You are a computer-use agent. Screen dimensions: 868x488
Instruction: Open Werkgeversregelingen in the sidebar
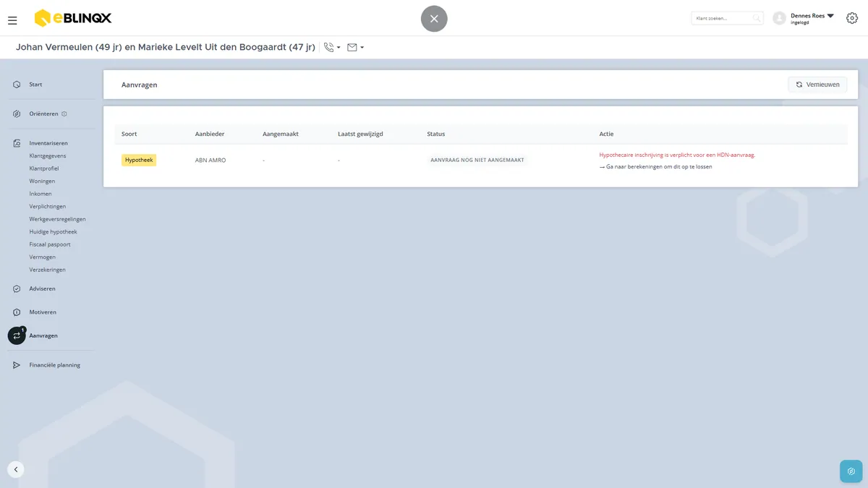point(58,219)
